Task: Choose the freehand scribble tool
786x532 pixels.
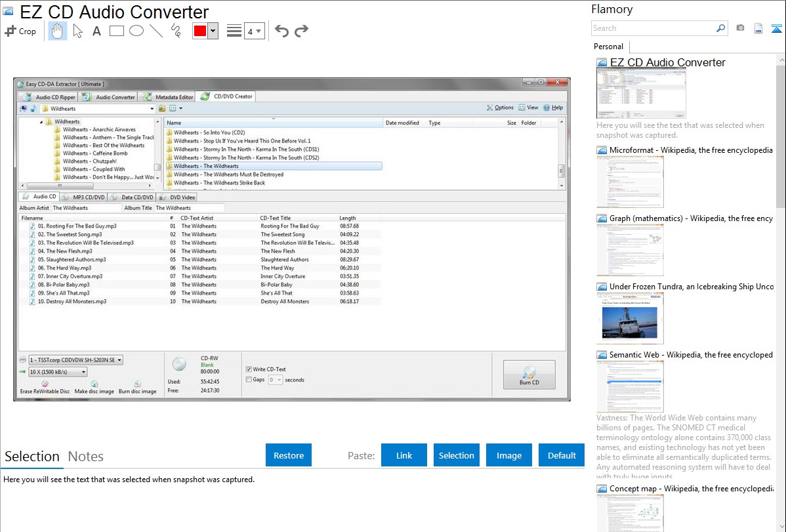Action: (x=176, y=31)
